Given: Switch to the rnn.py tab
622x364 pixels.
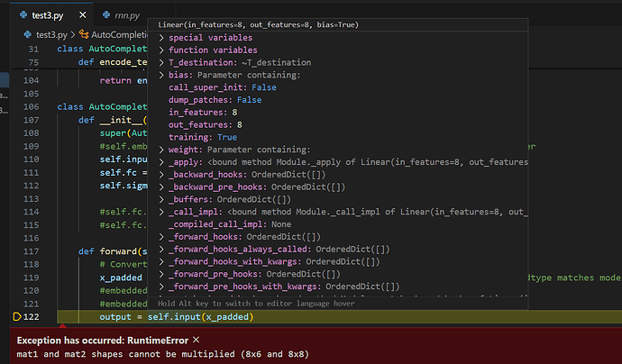Looking at the screenshot, I should (x=125, y=14).
